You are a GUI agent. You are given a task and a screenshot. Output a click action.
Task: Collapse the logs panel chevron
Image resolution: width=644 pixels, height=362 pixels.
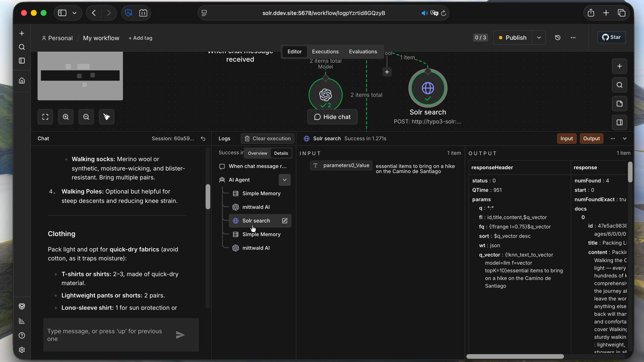tap(625, 139)
